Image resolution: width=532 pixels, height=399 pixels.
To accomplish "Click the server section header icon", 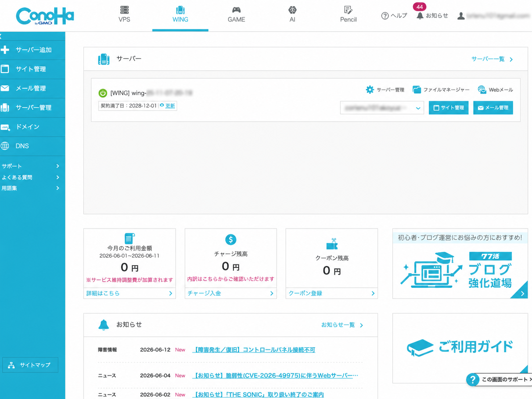I will click(x=104, y=59).
